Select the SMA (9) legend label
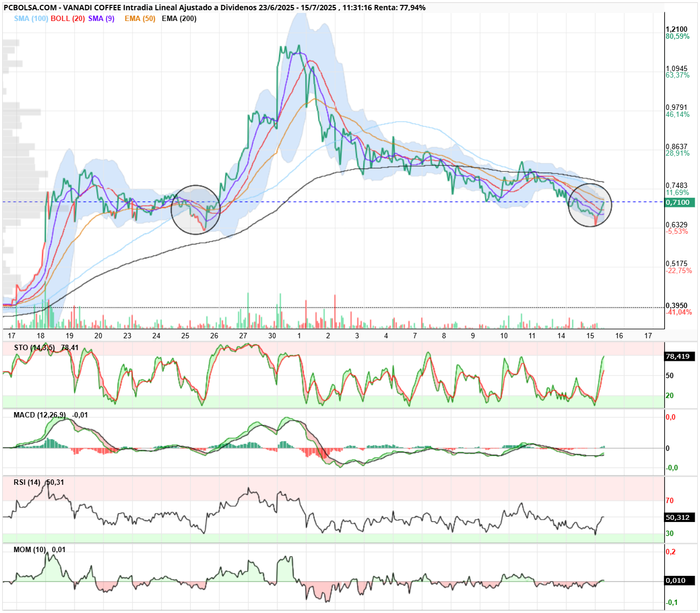This screenshot has height=613, width=700. (x=101, y=18)
